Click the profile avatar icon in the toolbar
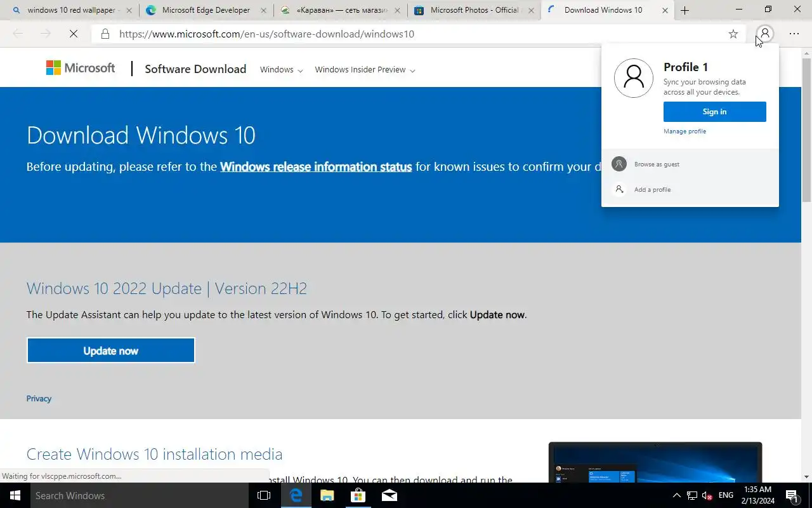 (x=765, y=34)
